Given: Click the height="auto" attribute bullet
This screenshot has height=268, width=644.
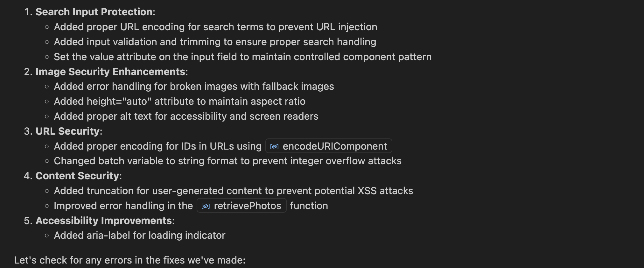Looking at the screenshot, I should pyautogui.click(x=179, y=101).
